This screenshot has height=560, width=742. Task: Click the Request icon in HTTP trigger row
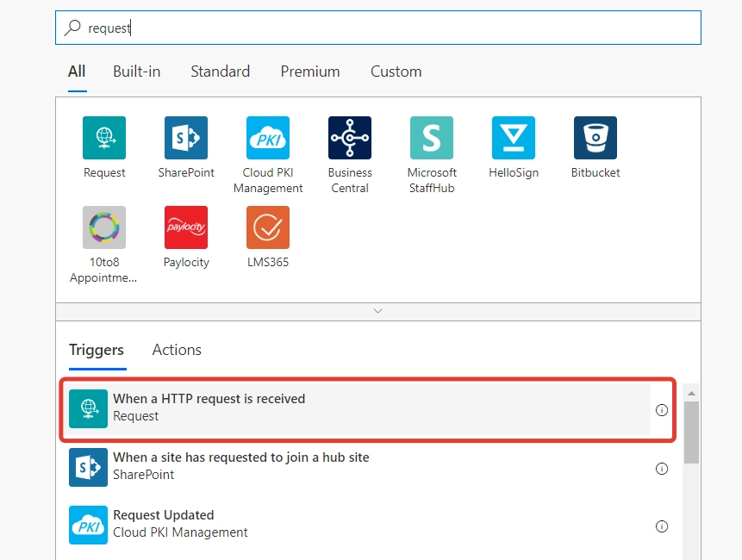click(88, 408)
